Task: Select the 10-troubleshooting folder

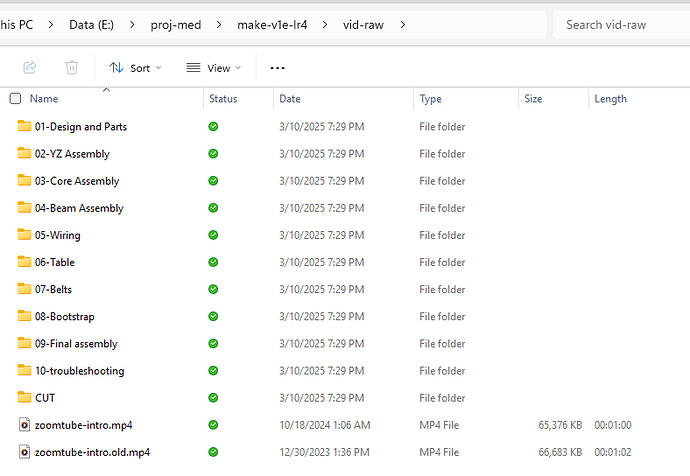Action: (79, 371)
